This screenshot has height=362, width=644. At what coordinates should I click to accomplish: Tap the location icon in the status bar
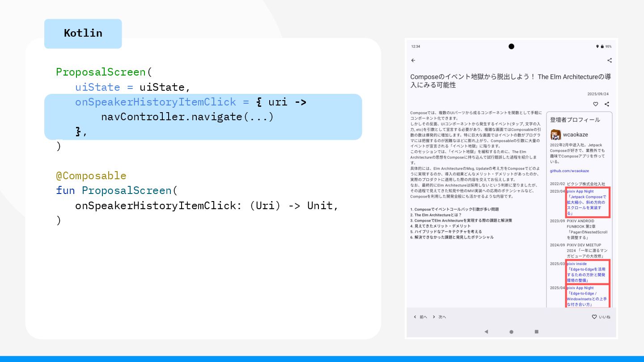[597, 46]
